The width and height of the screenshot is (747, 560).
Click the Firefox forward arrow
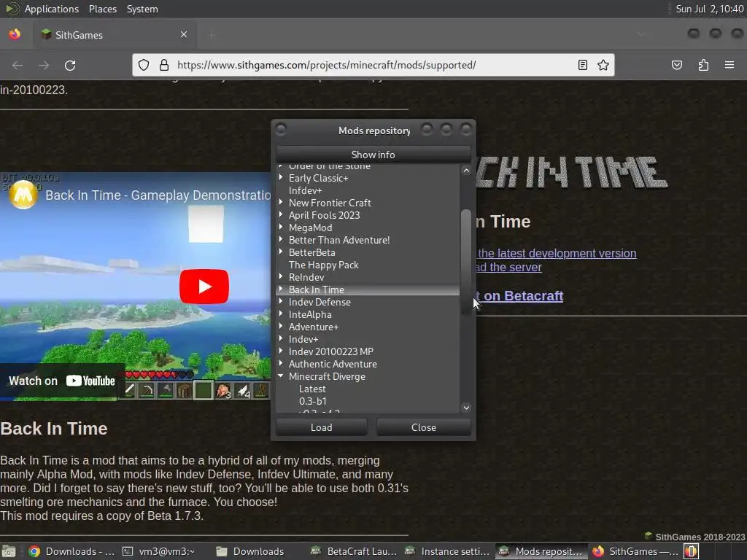click(x=44, y=65)
